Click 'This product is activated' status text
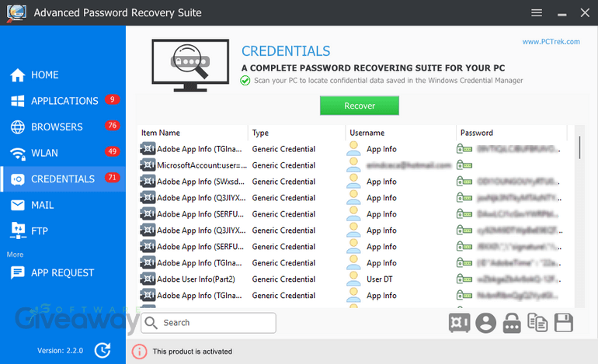 point(193,352)
